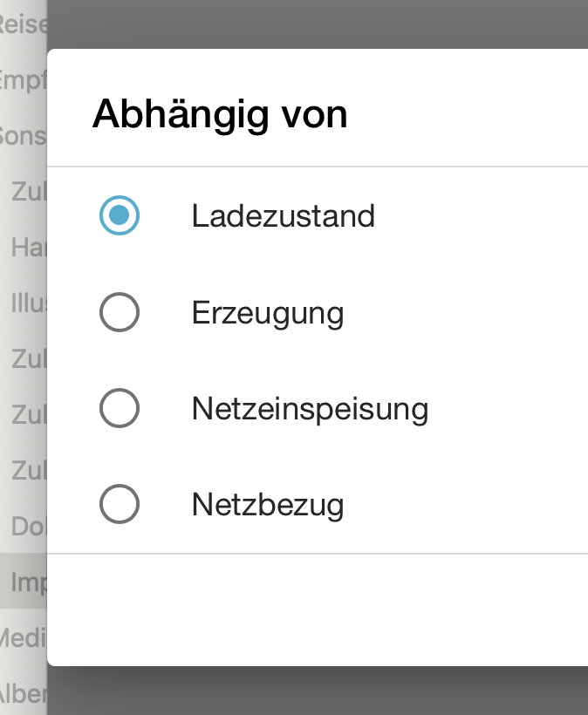Select the truncated 'Illus' sidebar item
Screen dimensions: 588x715
[x=28, y=303]
